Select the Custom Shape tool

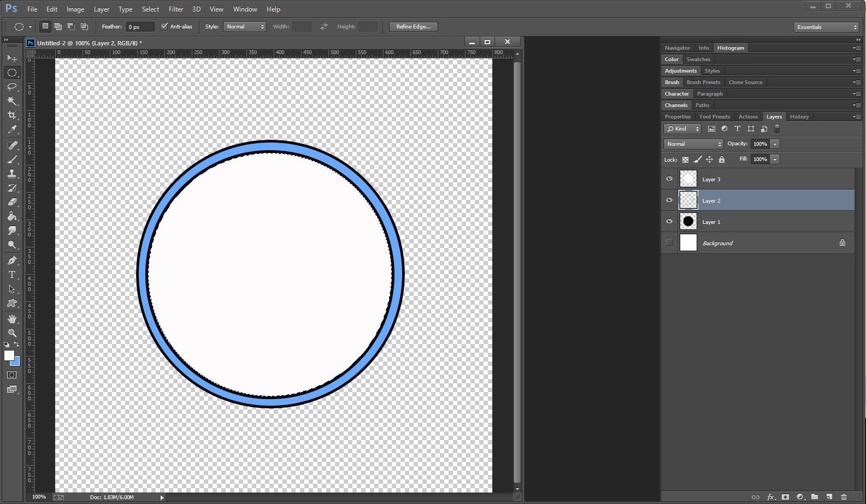click(12, 303)
